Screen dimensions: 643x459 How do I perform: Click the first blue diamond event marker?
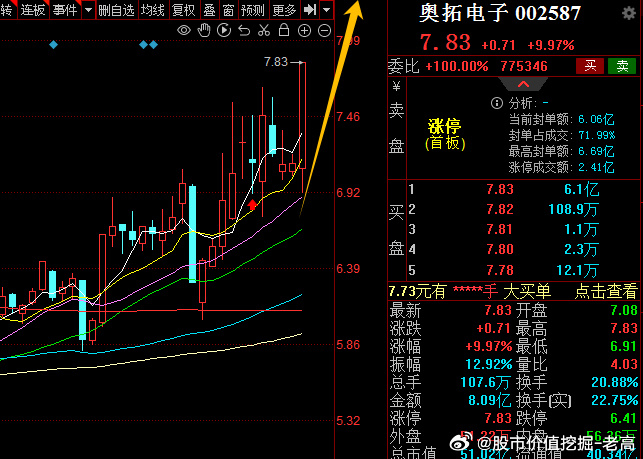(x=53, y=45)
